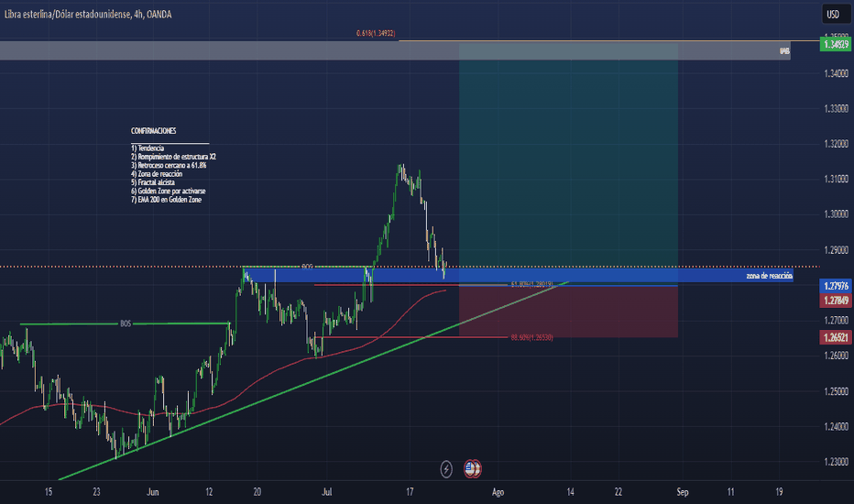Click the lightning bolt event icon
Viewport: 854px width, 504px height.
pyautogui.click(x=446, y=468)
